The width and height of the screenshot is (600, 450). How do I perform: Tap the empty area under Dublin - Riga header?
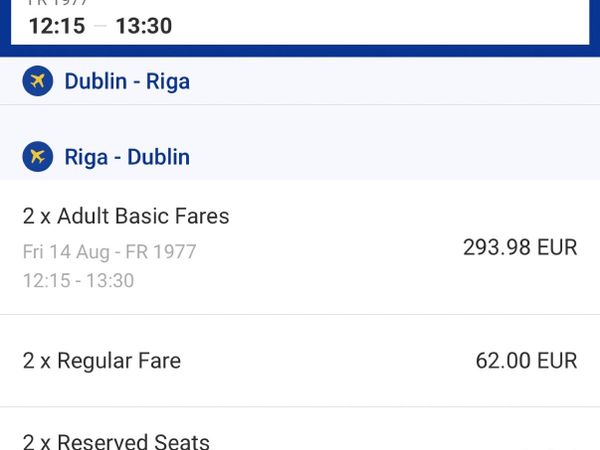pos(300,119)
